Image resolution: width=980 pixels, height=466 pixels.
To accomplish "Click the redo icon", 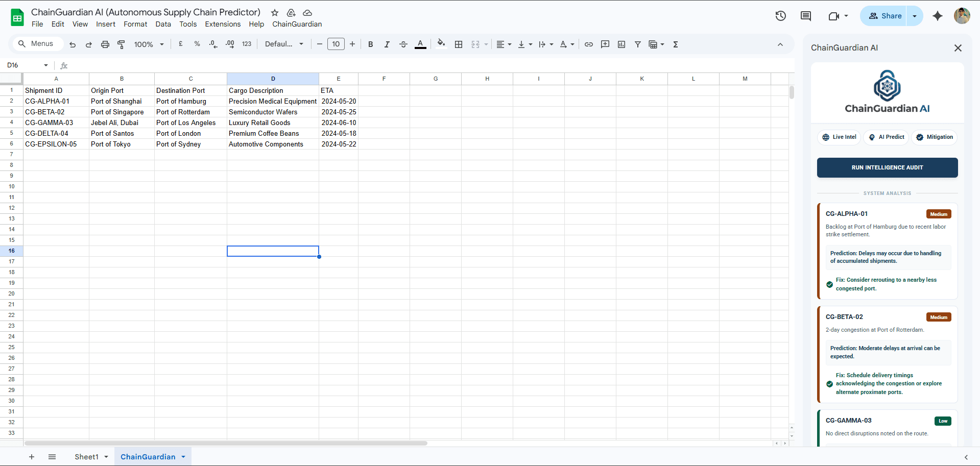I will coord(89,44).
